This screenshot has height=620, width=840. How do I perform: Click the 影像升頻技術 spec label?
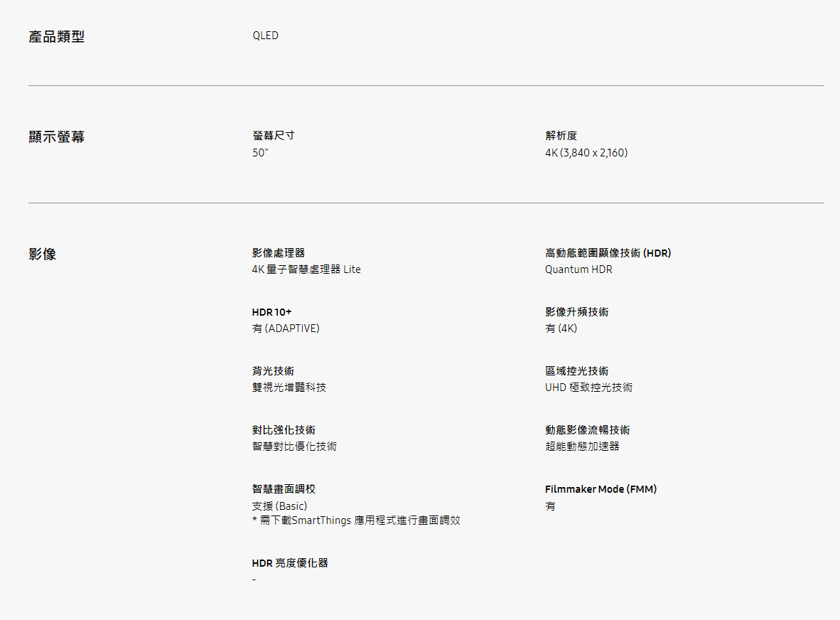(576, 312)
